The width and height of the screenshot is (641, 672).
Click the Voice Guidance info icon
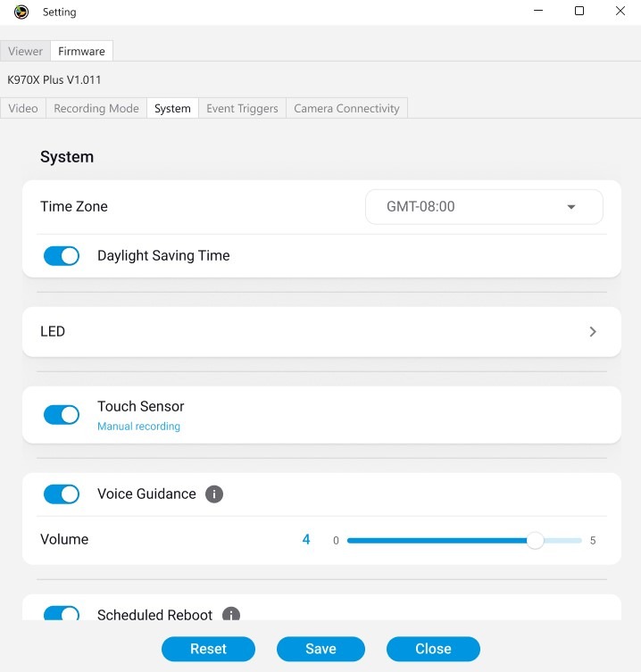pos(214,494)
